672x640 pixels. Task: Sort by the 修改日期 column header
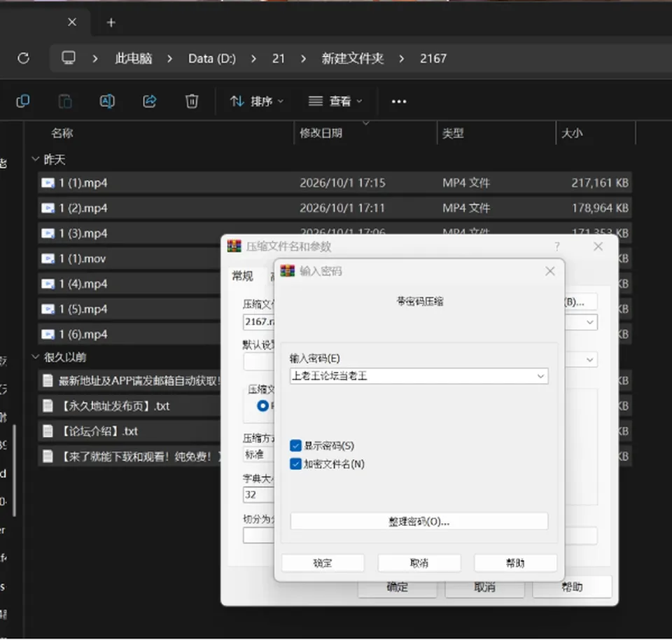point(321,133)
